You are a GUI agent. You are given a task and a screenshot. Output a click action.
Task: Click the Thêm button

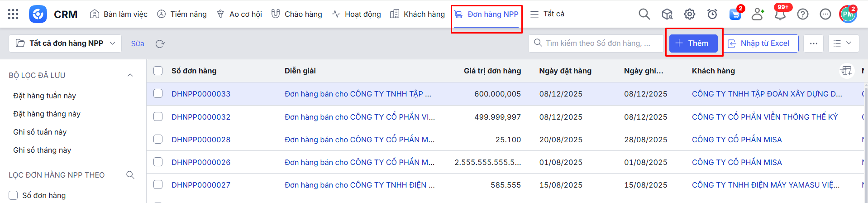tap(693, 43)
